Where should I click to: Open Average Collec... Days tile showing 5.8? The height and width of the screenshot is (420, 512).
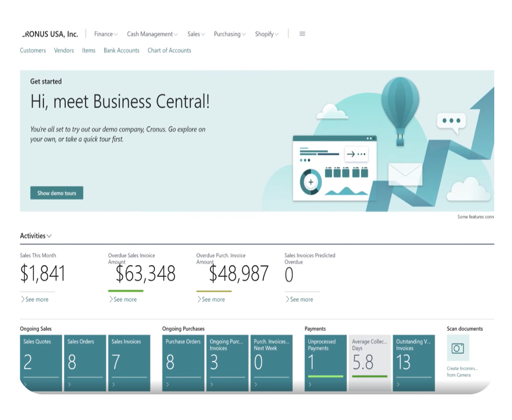(370, 363)
